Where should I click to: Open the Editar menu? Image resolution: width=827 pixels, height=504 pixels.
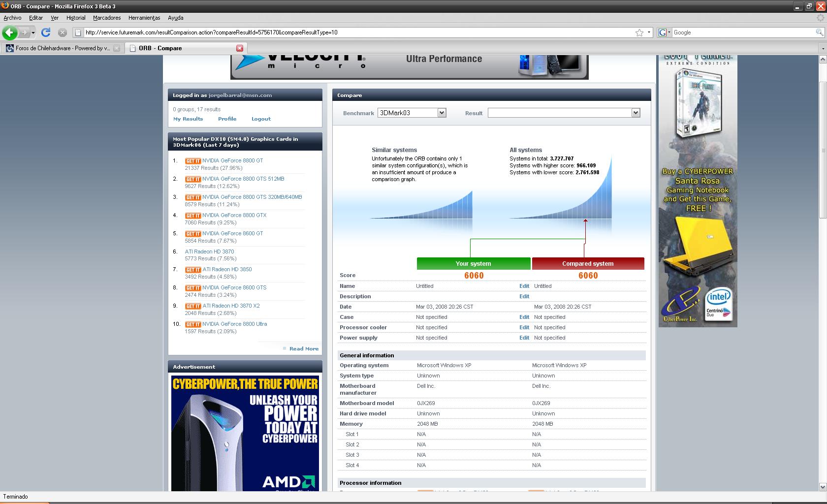click(36, 18)
